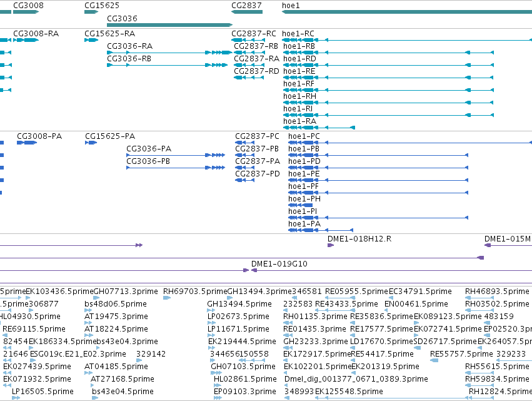
Task: Click the DME1-019G10 clone label
Action: (279, 264)
